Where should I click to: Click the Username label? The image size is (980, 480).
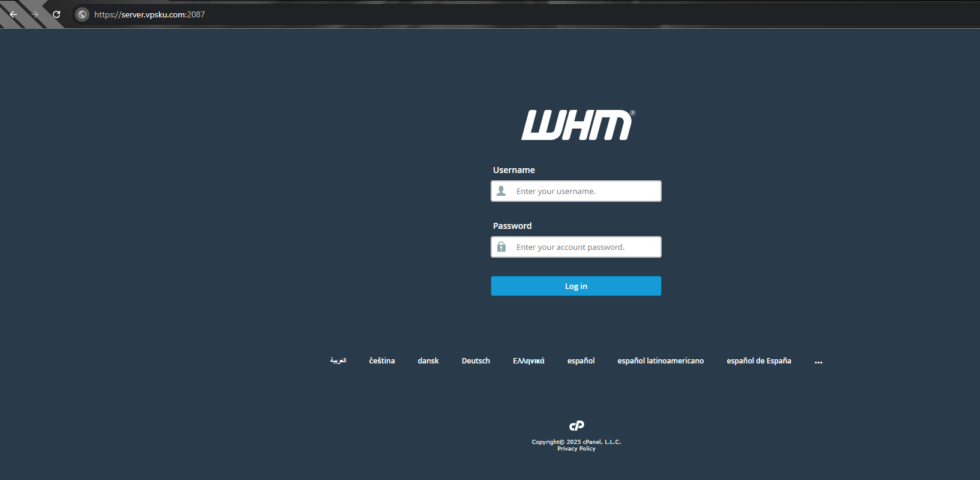coord(514,170)
